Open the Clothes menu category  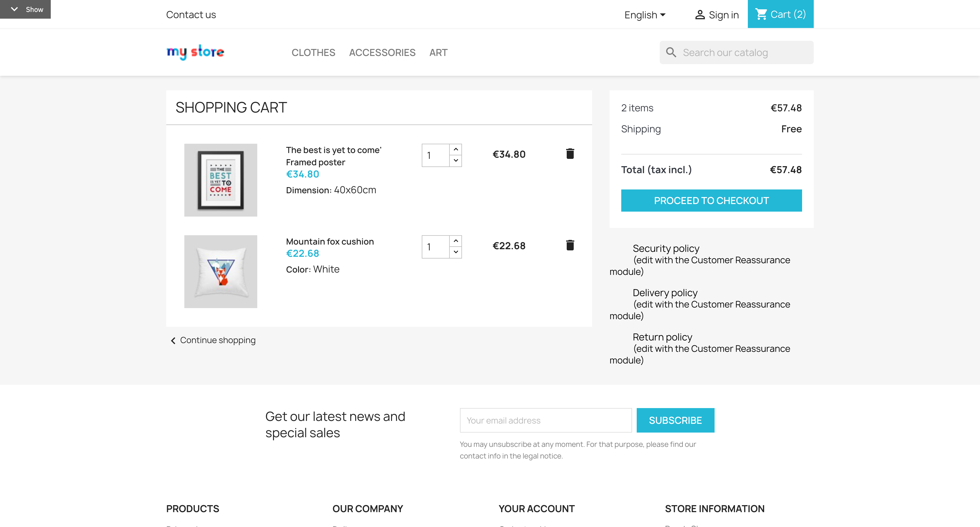[313, 52]
